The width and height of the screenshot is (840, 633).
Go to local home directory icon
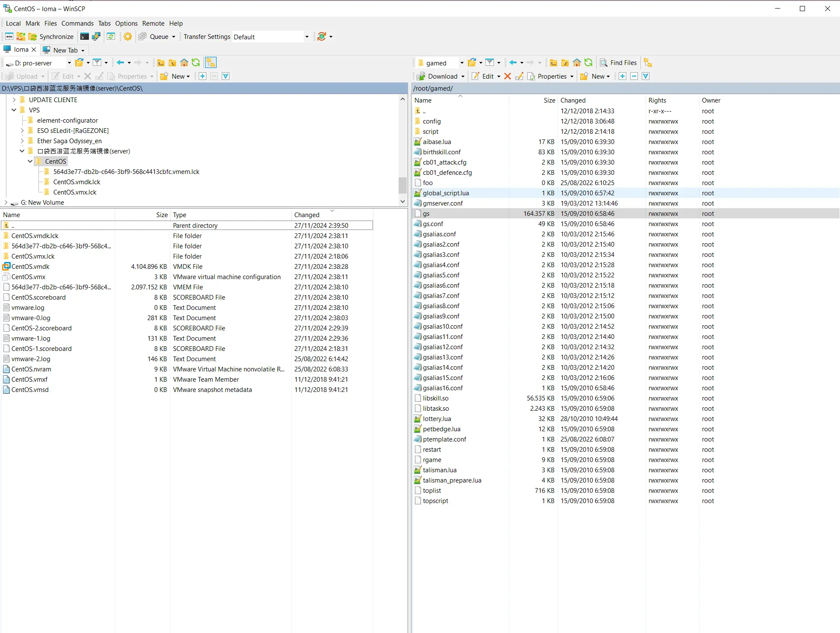[184, 63]
